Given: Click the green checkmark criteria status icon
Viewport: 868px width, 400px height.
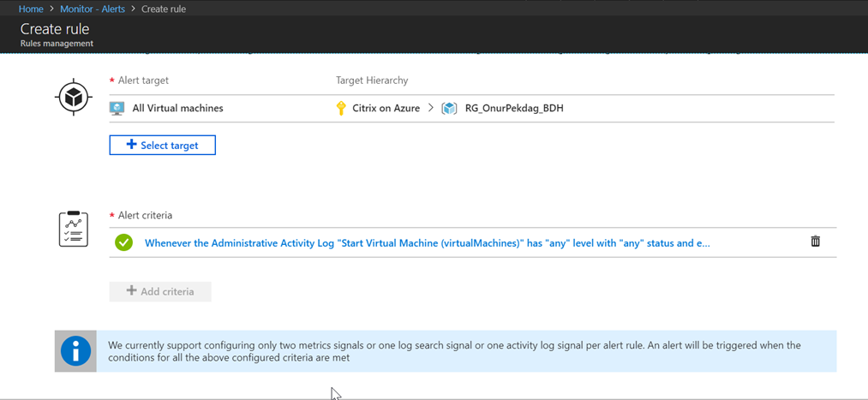Looking at the screenshot, I should (x=124, y=242).
